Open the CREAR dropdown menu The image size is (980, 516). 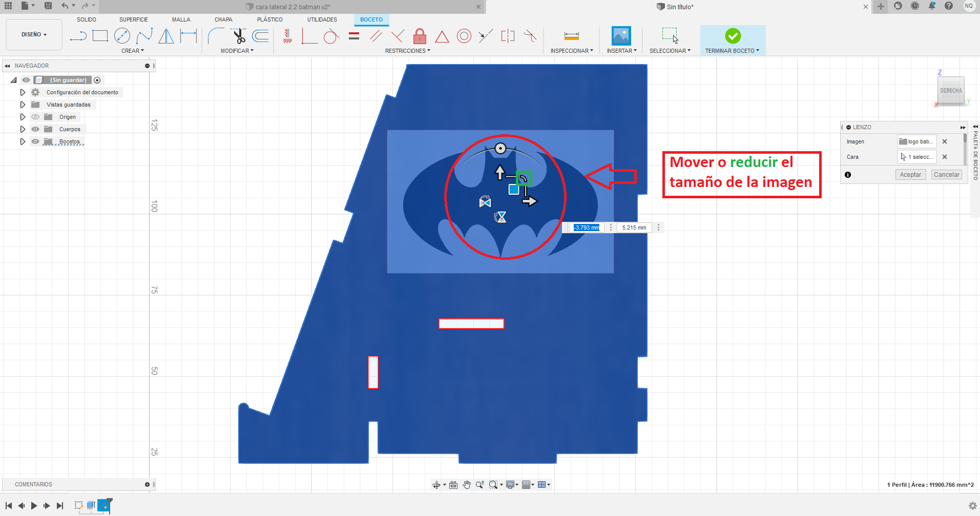click(133, 51)
